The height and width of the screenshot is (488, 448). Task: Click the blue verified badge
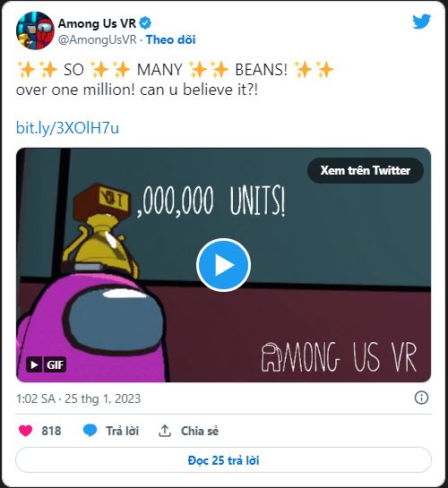point(145,23)
